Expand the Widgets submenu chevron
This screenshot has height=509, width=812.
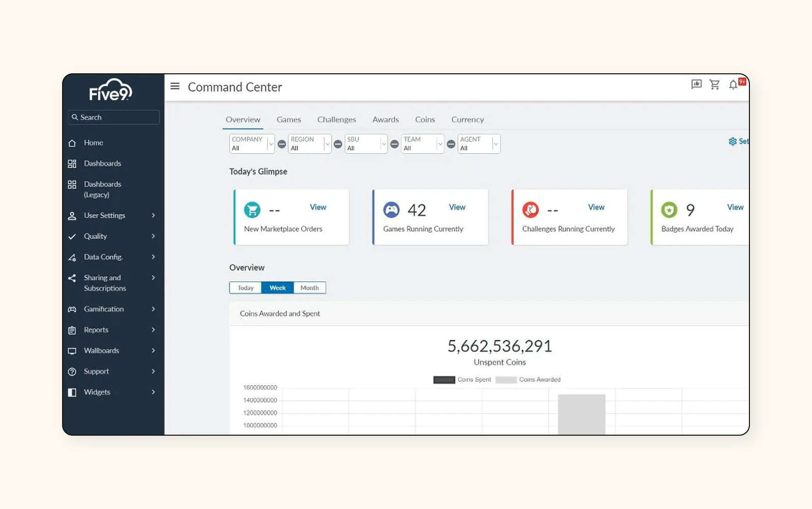click(153, 392)
